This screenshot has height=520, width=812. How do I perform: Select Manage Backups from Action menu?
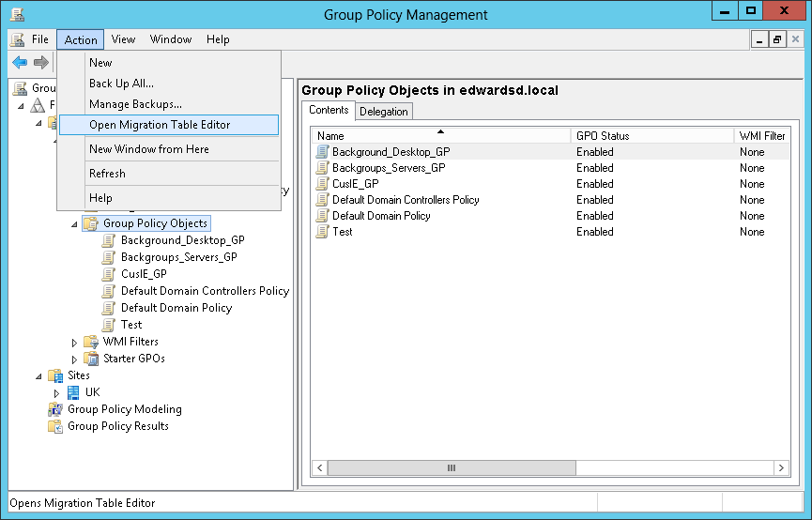coord(135,104)
